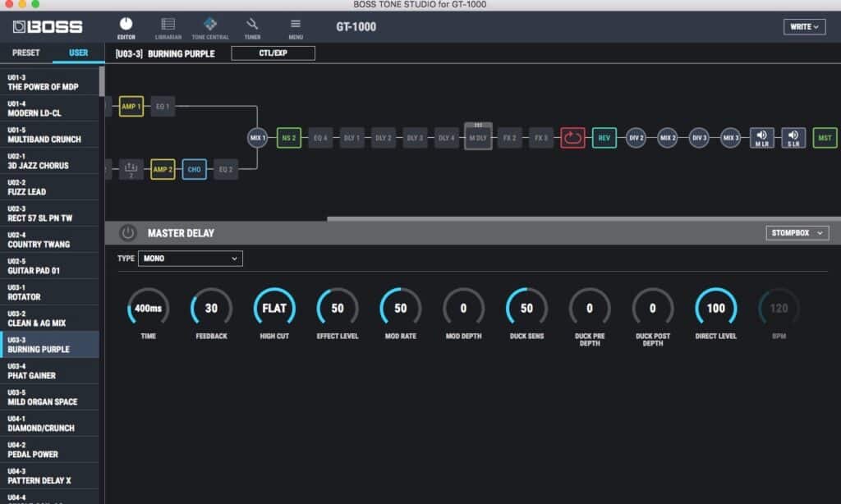The height and width of the screenshot is (504, 841).
Task: Select the MIX 3 node
Action: 730,138
